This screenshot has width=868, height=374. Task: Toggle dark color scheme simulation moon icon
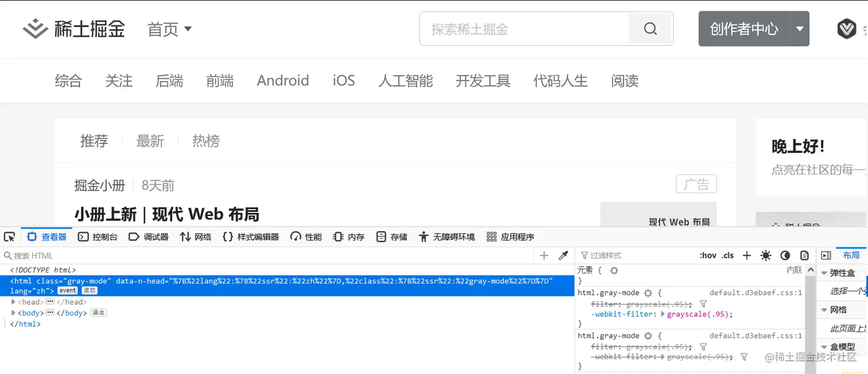[x=785, y=255]
